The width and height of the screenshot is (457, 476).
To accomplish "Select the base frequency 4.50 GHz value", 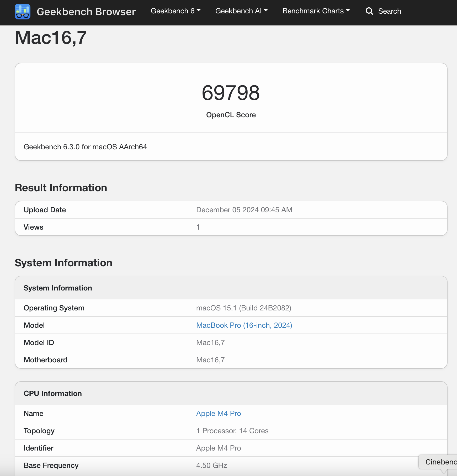I will tap(212, 466).
